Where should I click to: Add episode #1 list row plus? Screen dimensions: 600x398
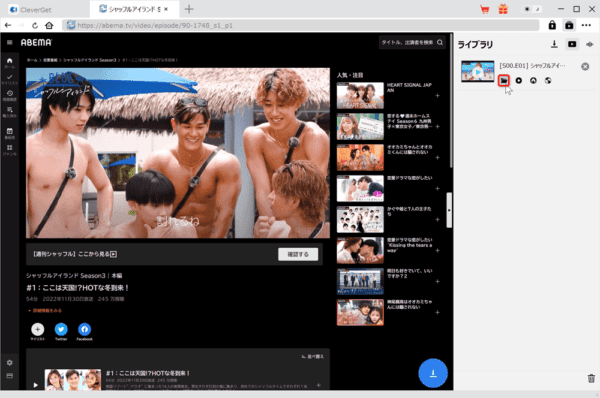tap(319, 385)
